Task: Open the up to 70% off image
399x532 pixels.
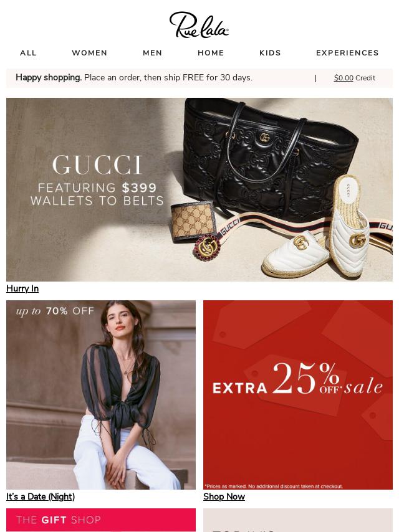Action: point(101,394)
